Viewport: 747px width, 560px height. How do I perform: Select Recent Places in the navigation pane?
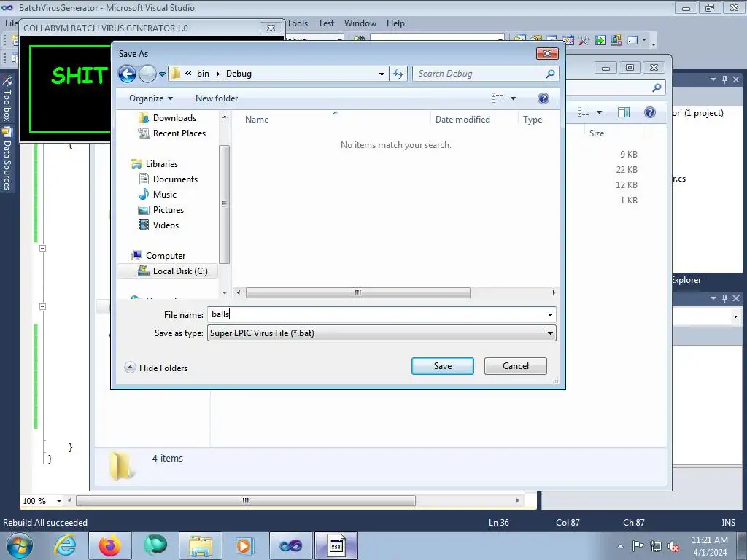click(x=171, y=134)
